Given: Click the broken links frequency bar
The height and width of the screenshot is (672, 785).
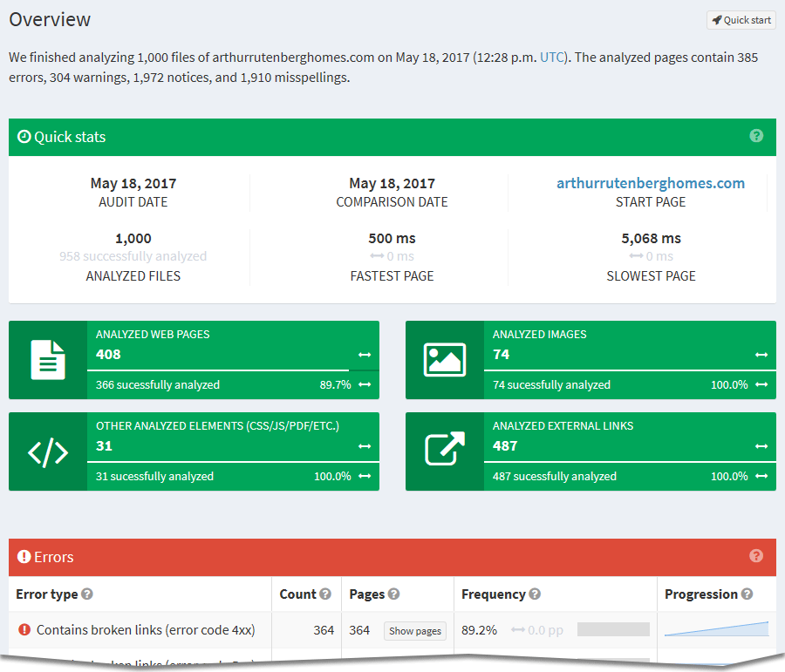Looking at the screenshot, I should [x=613, y=629].
